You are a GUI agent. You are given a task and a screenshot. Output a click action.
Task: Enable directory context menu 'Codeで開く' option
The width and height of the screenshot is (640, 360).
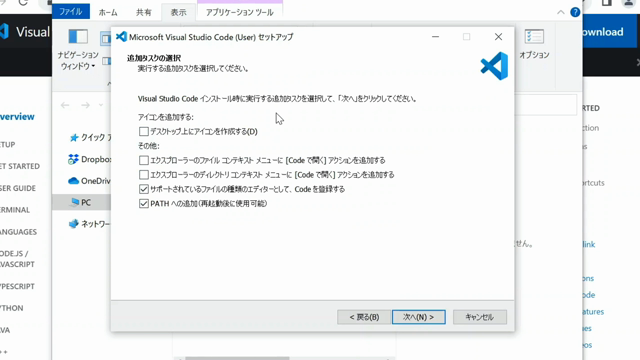pos(144,175)
